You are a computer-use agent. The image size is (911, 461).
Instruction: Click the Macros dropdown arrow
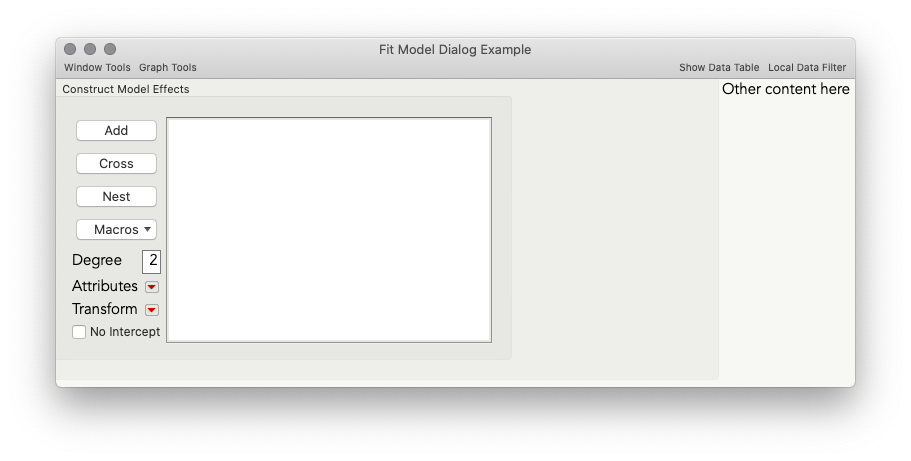tap(148, 230)
